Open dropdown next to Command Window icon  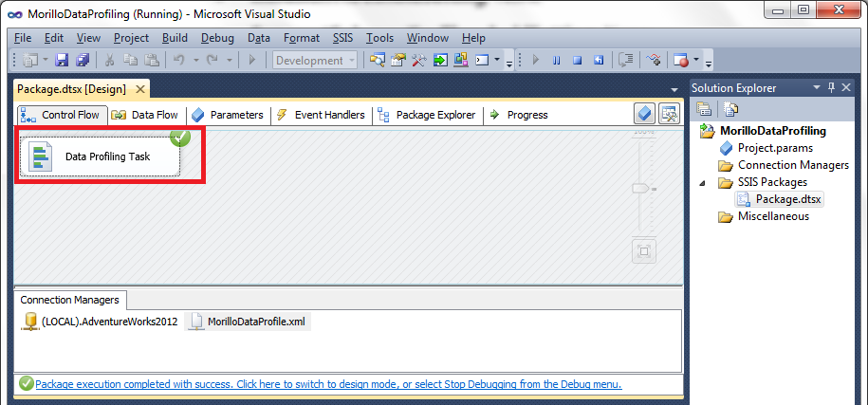[x=497, y=61]
